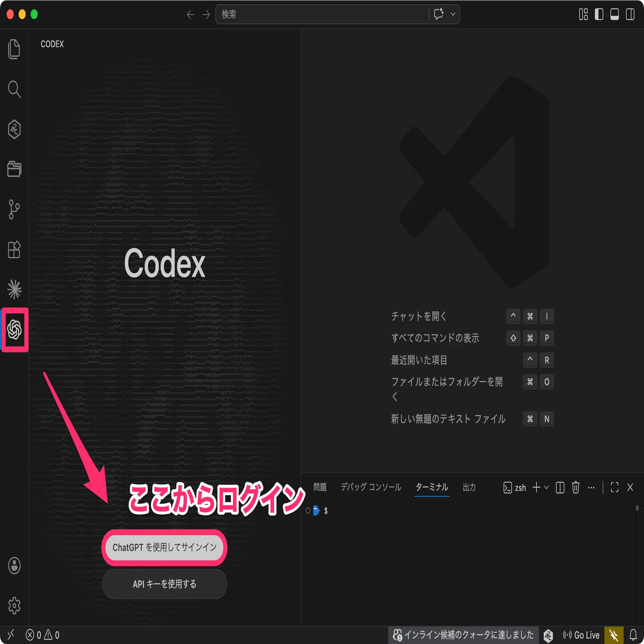
Task: Click the 新しい無題のテキスト ファイル text
Action: (x=448, y=419)
